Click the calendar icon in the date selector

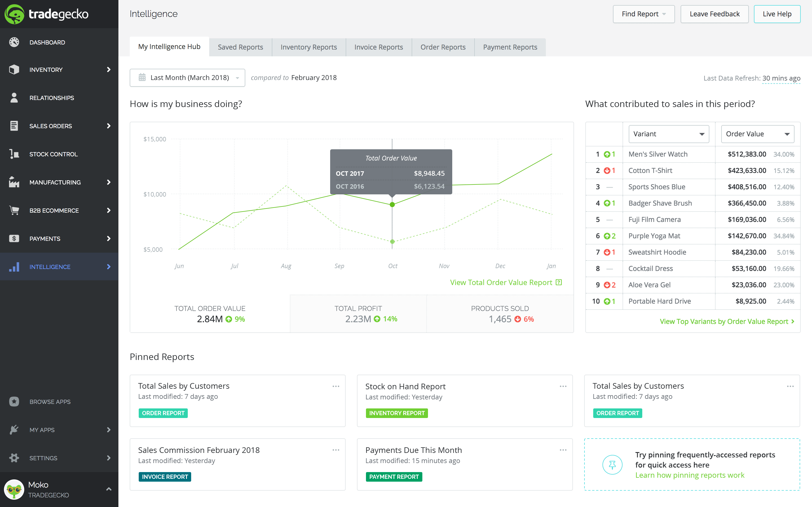click(x=142, y=77)
